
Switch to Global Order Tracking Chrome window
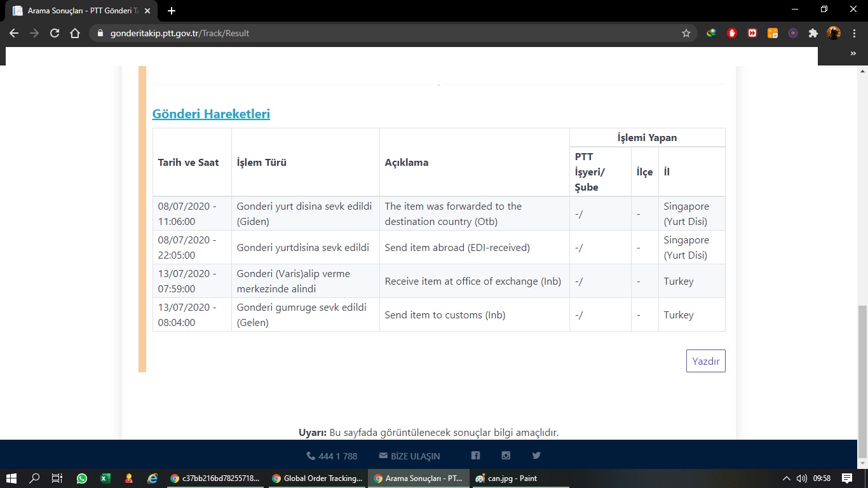(x=316, y=478)
